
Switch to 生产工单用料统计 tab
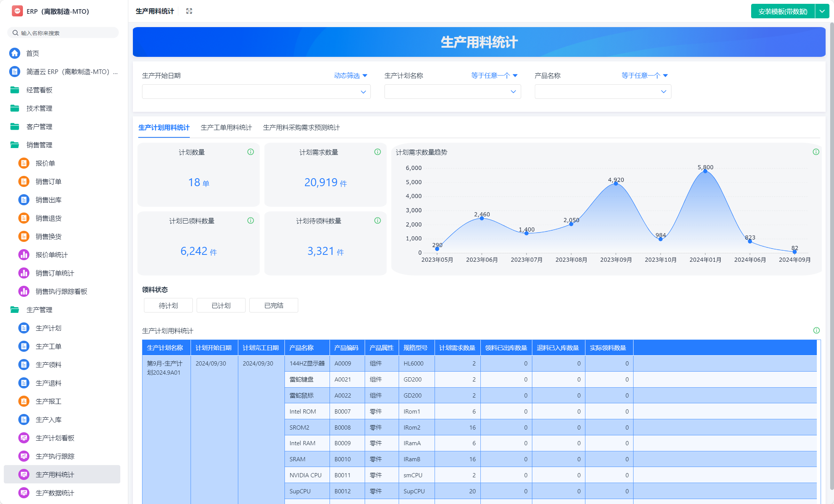[x=226, y=127]
